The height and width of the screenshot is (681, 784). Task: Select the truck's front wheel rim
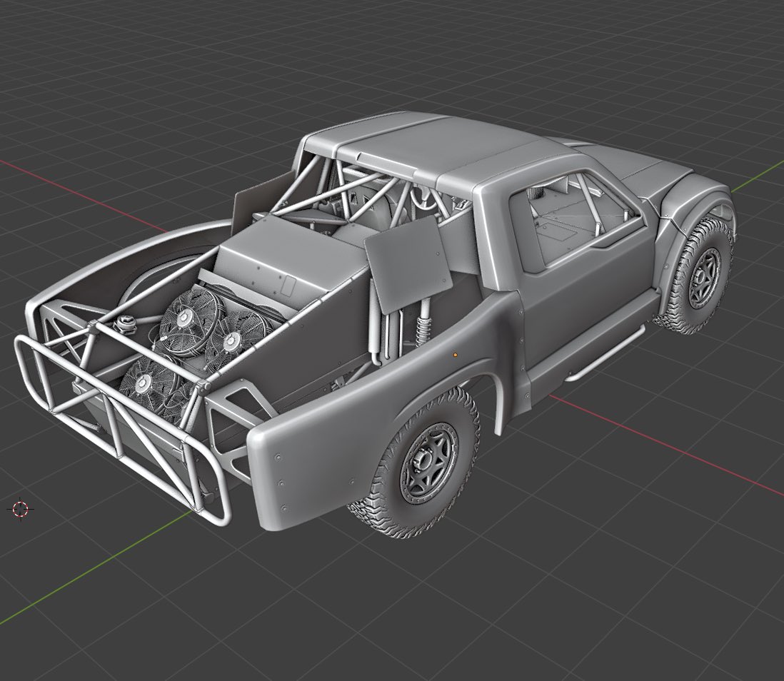click(x=705, y=276)
